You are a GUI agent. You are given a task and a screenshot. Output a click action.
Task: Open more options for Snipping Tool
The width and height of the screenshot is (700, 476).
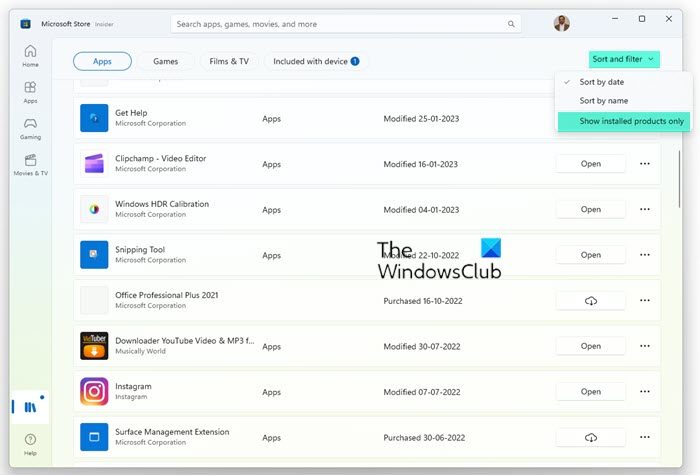(x=645, y=255)
